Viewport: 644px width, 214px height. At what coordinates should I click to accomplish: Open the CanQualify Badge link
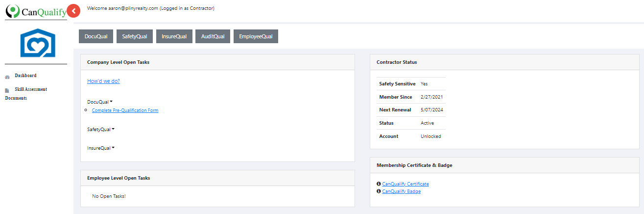pyautogui.click(x=402, y=191)
